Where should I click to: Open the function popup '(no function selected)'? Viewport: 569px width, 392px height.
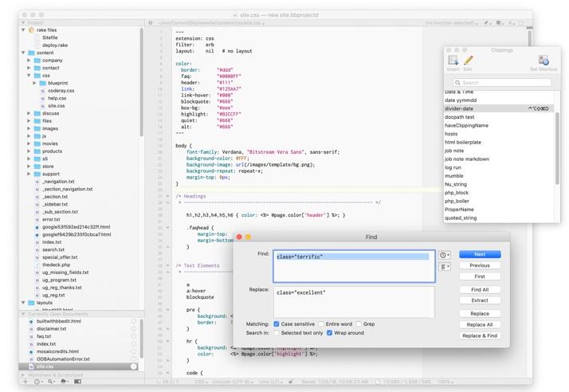(x=451, y=23)
